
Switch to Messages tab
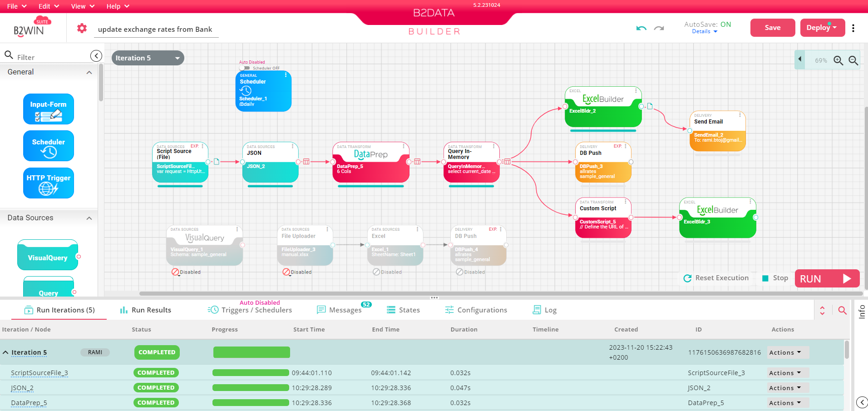coord(340,310)
